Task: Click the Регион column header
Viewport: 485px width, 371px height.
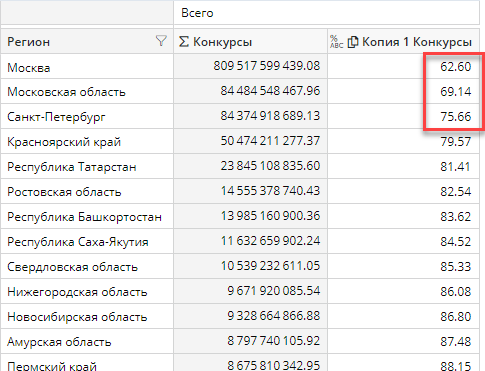Action: tap(87, 41)
